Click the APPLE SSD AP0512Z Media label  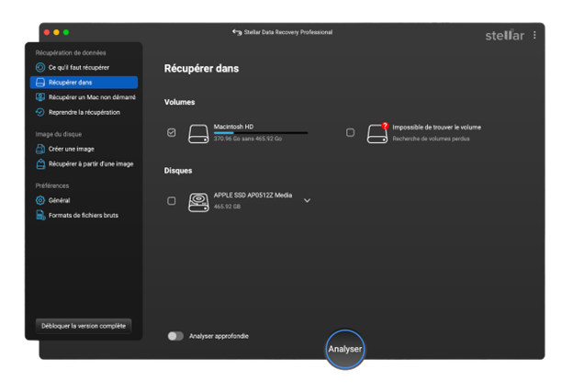click(x=253, y=196)
